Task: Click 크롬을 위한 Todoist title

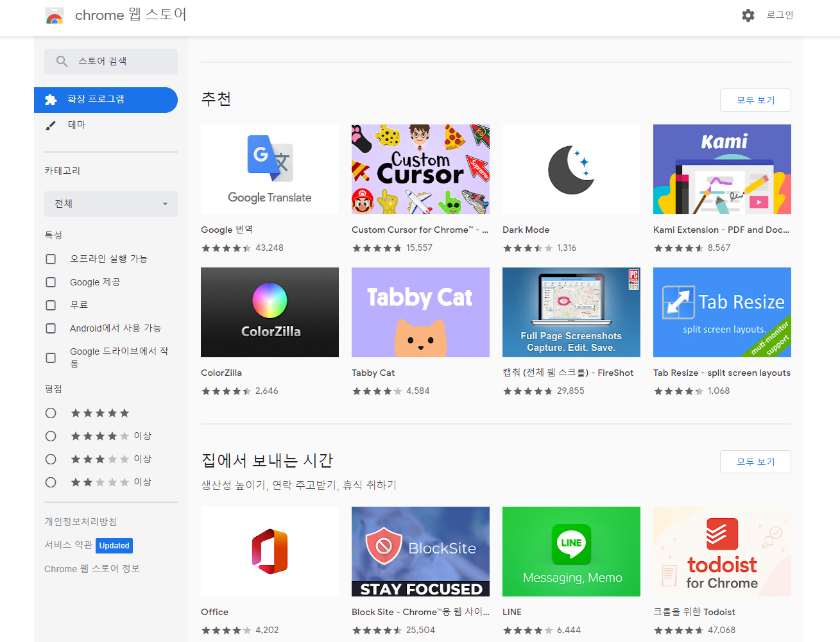Action: [694, 612]
